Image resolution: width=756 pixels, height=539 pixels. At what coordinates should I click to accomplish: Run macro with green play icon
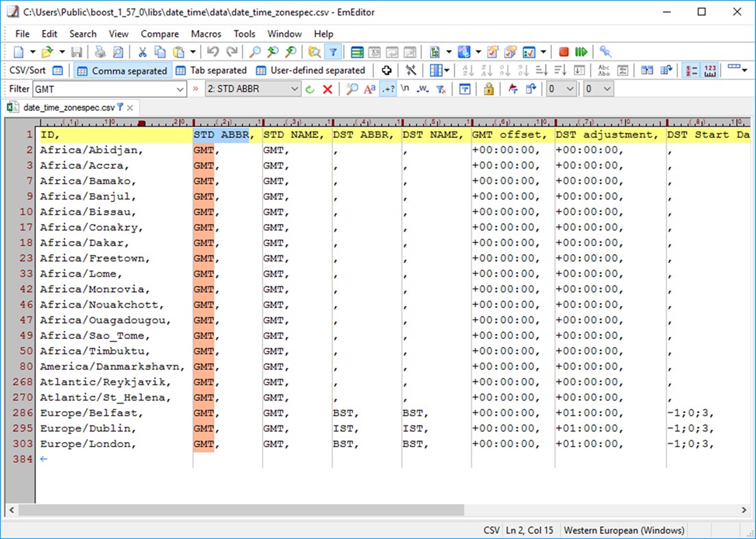point(581,51)
